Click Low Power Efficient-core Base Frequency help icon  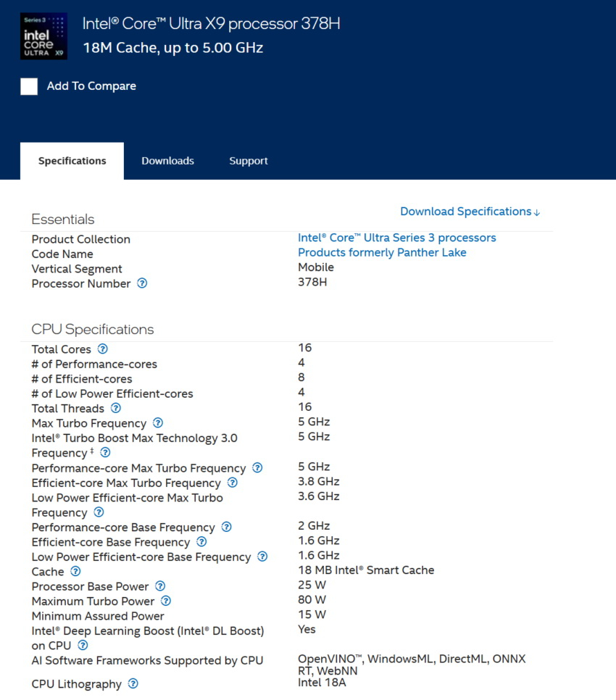(x=262, y=557)
